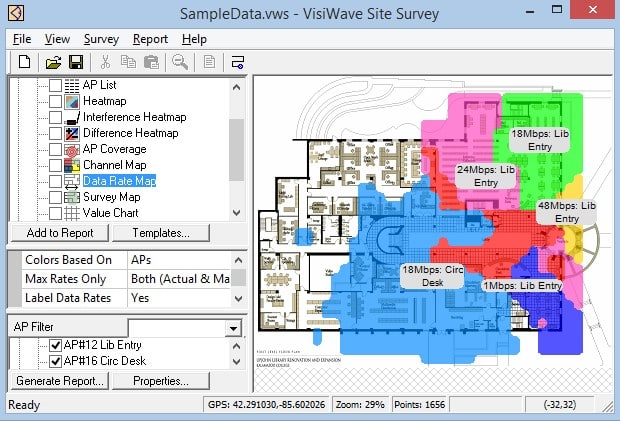Image resolution: width=620 pixels, height=421 pixels.
Task: Click the 24Mbps: Lib Entry map label
Action: click(x=486, y=176)
